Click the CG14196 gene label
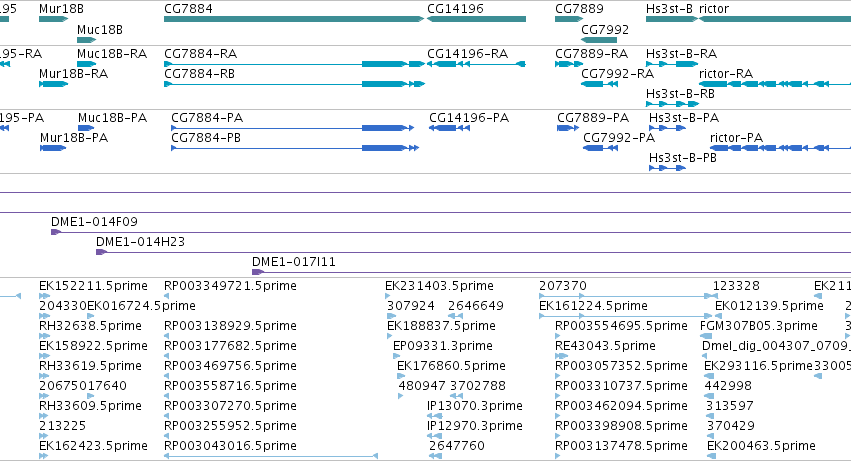Image resolution: width=851 pixels, height=461 pixels. coord(455,9)
